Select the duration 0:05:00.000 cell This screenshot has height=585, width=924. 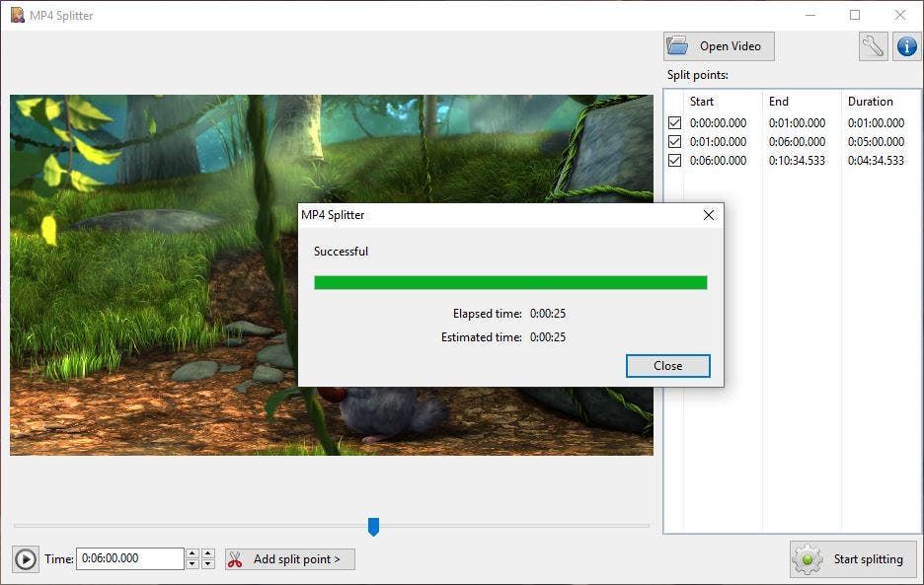click(876, 142)
